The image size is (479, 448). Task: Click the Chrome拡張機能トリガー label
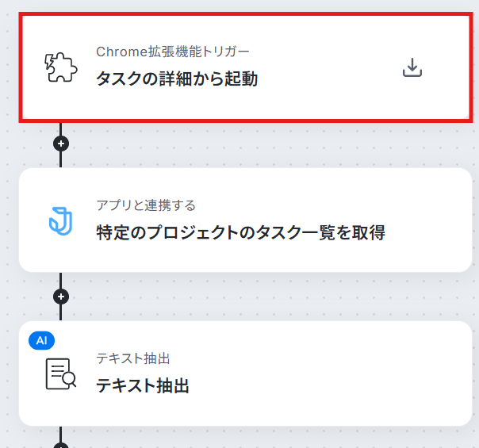click(x=173, y=52)
